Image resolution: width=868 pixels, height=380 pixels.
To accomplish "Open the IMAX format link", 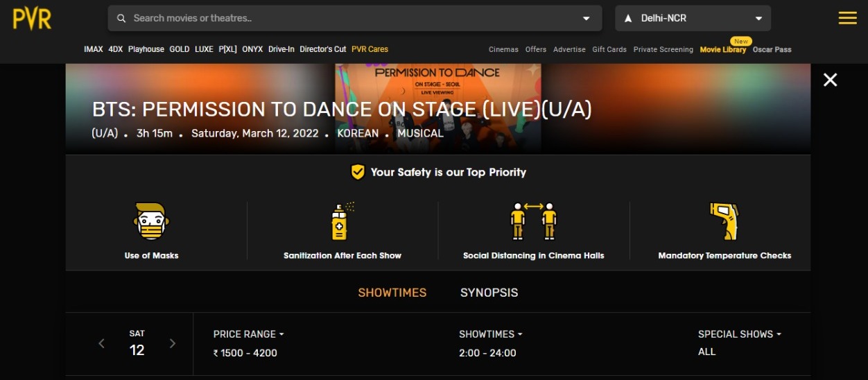I will tap(94, 49).
